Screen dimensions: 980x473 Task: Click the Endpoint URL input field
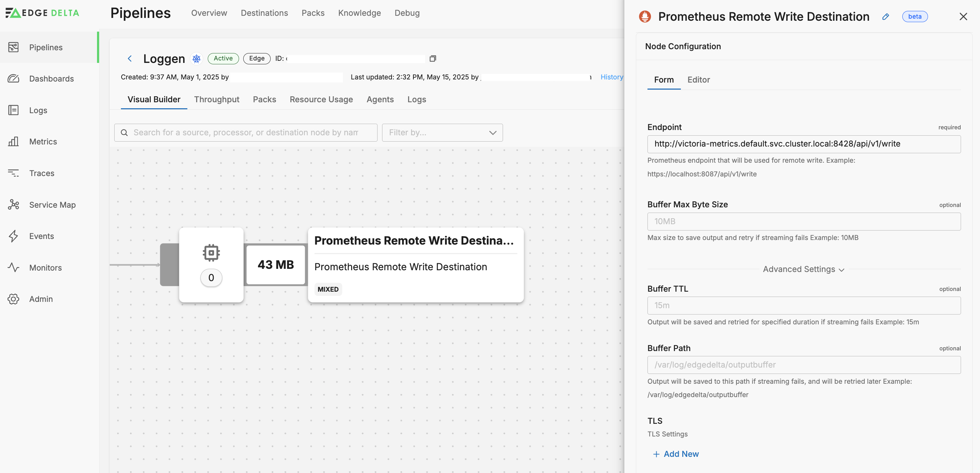tap(804, 144)
